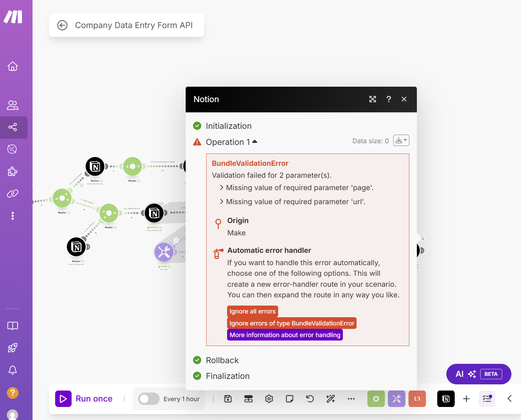This screenshot has height=420, width=521.
Task: Click the Make logo in the sidebar
Action: 13,17
